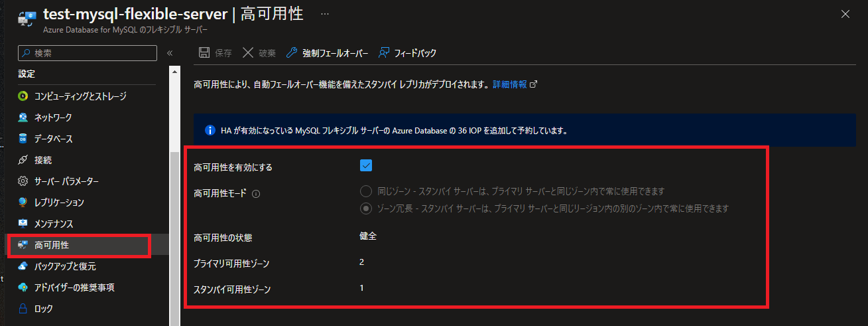Click the sidebar scrollbar up arrow

tap(175, 71)
